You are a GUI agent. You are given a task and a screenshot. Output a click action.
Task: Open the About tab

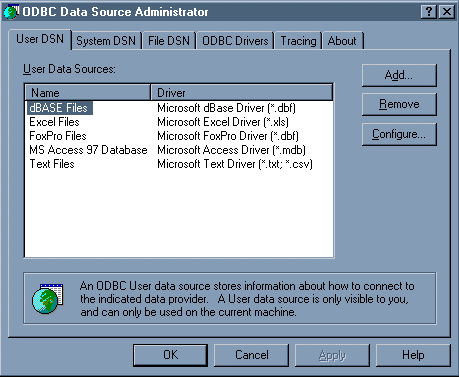(x=342, y=41)
